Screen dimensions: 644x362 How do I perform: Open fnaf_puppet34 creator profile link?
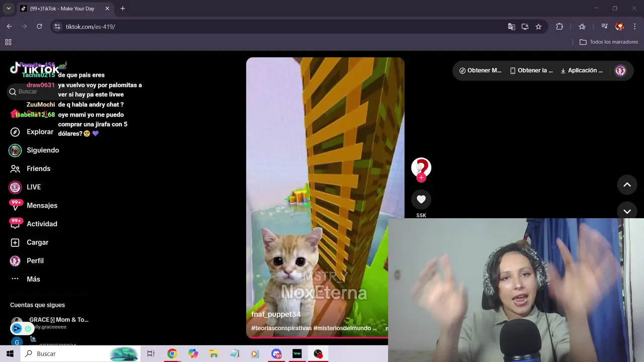pyautogui.click(x=276, y=314)
